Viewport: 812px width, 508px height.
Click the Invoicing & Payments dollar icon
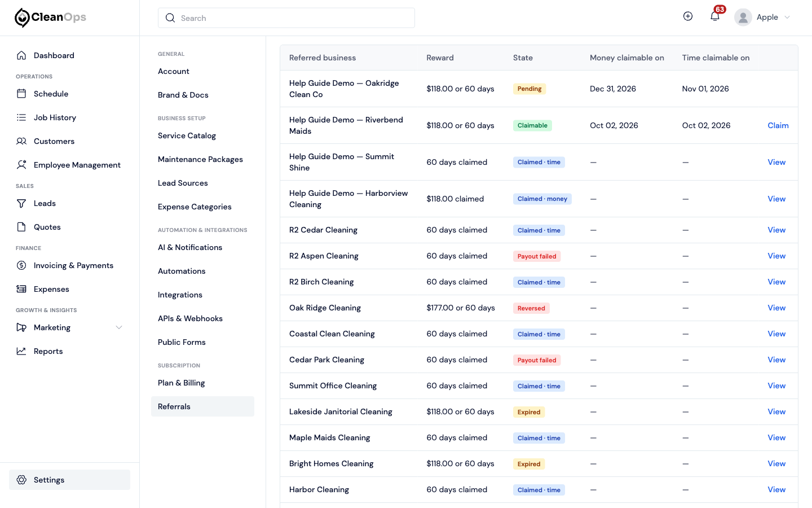tap(21, 265)
